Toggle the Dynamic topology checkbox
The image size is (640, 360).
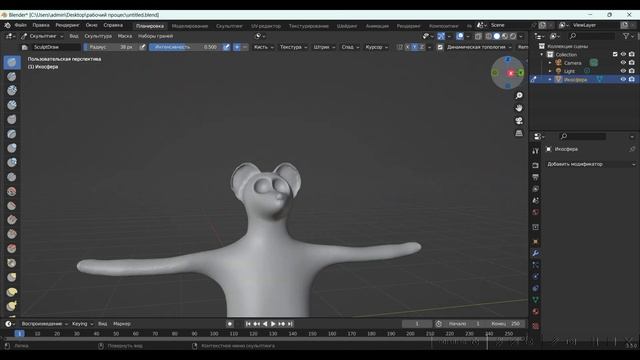(x=440, y=47)
